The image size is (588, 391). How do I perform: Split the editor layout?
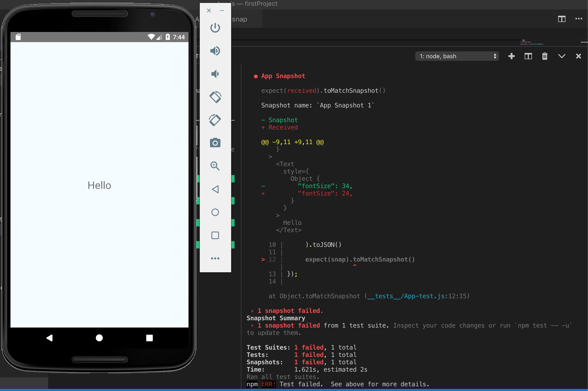coord(562,19)
